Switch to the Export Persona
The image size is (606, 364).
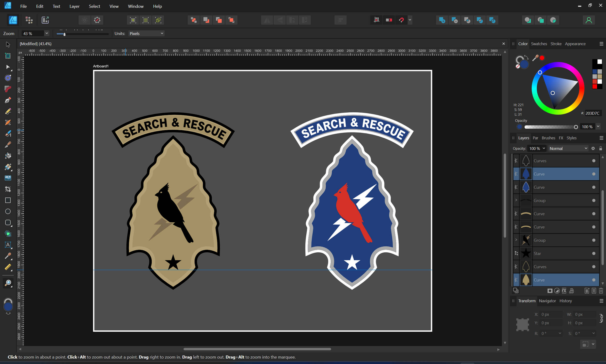[x=45, y=20]
